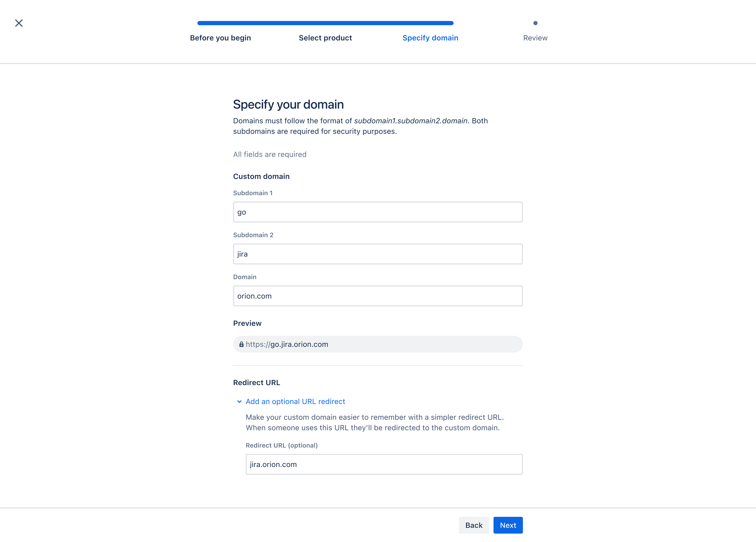Screen dimensions: 756x542
Task: Go to the Before you begin step
Action: 220,38
